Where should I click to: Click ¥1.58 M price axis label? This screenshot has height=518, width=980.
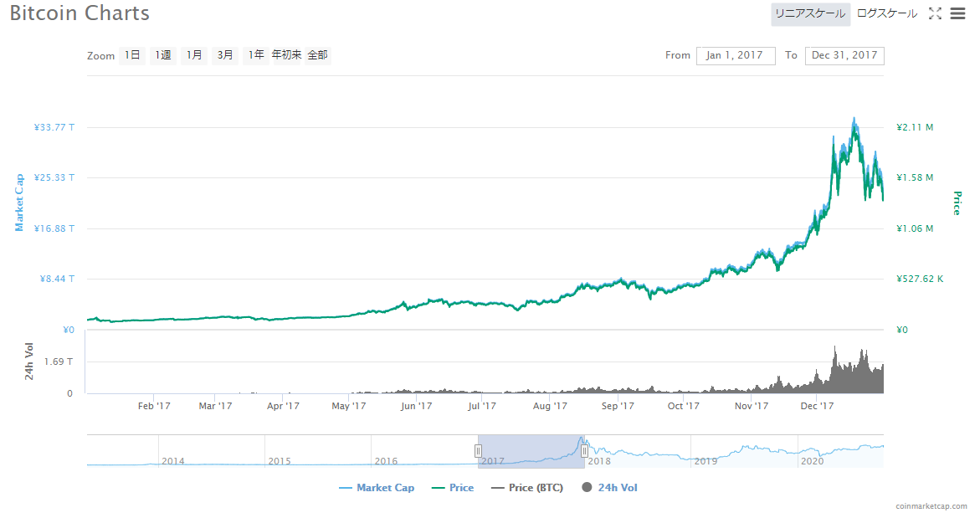915,178
